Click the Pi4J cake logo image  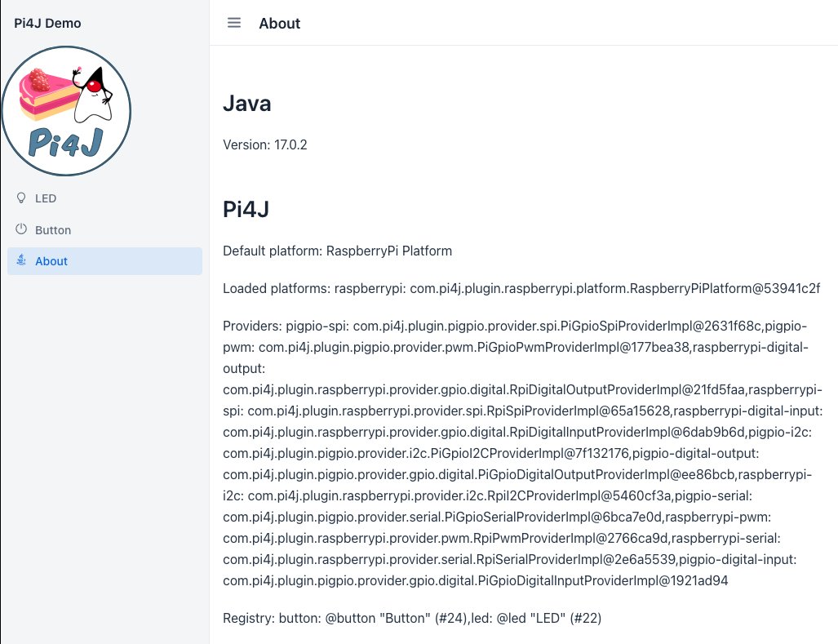point(66,111)
